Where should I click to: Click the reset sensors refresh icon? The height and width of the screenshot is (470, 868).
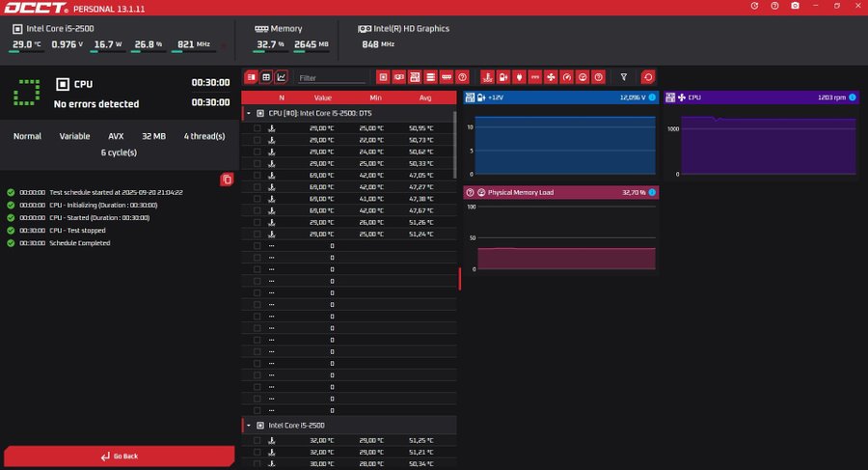(647, 77)
